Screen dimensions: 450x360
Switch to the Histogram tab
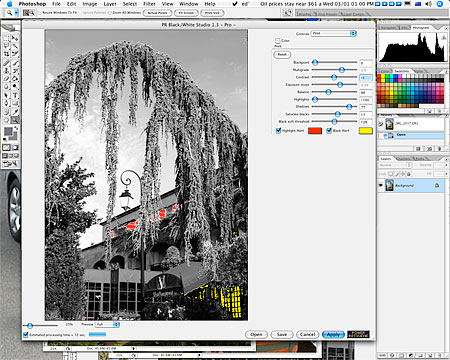(421, 28)
